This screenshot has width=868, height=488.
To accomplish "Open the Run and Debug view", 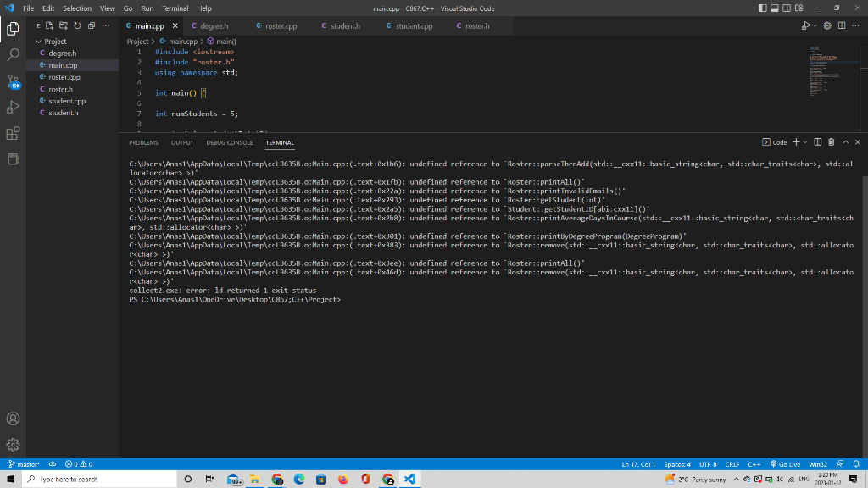I will 13,107.
